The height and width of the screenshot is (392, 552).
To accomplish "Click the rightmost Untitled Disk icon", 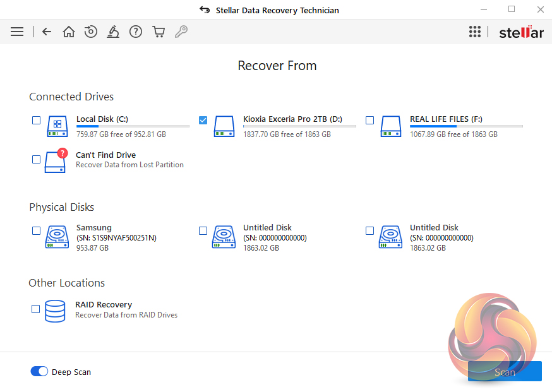I will tap(390, 237).
